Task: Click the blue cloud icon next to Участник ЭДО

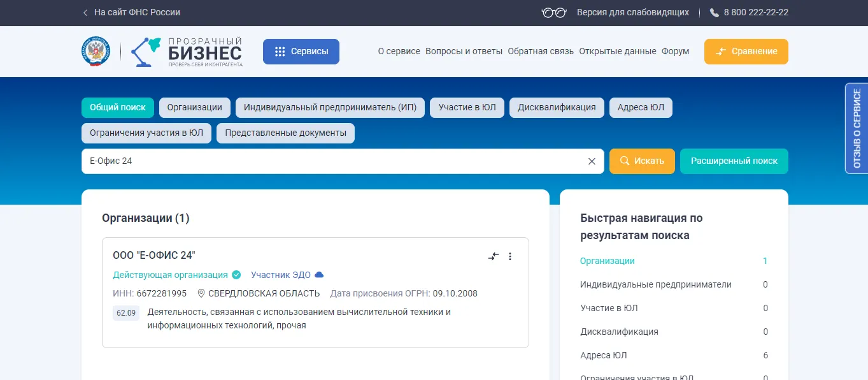Action: pyautogui.click(x=319, y=275)
